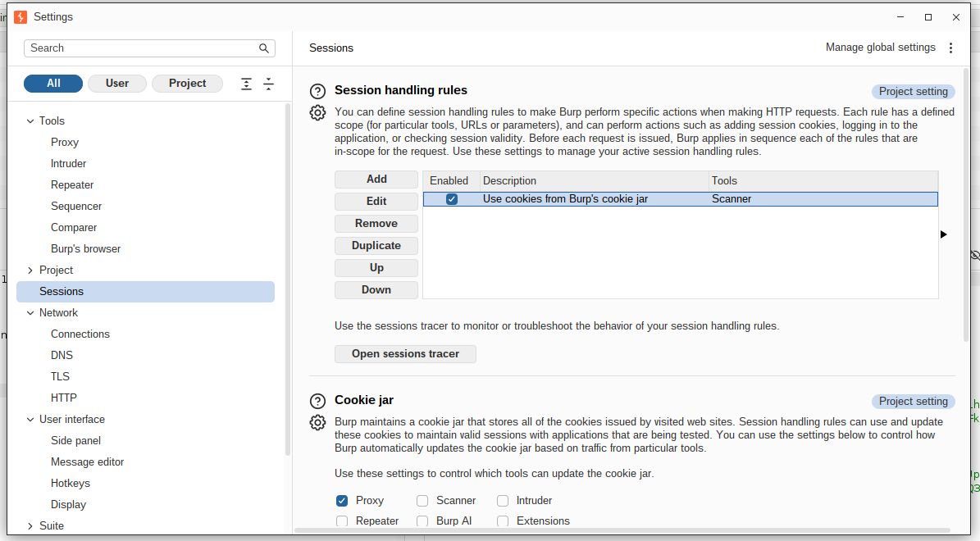Click the black arrow beside the rules table
The image size is (980, 541).
(944, 234)
